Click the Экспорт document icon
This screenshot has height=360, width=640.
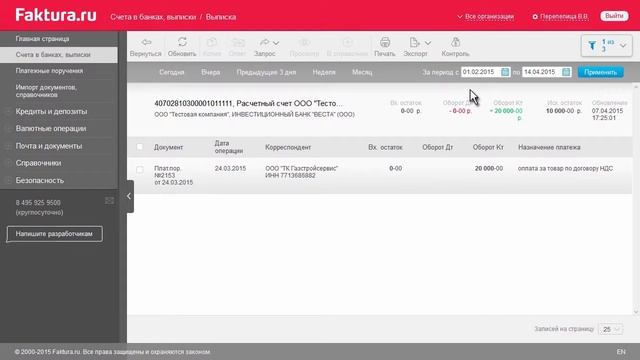pos(414,42)
